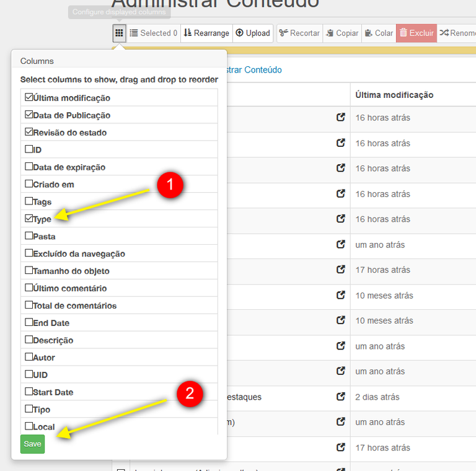This screenshot has height=471, width=476.
Task: Click the red Excluir trash button
Action: [x=416, y=33]
